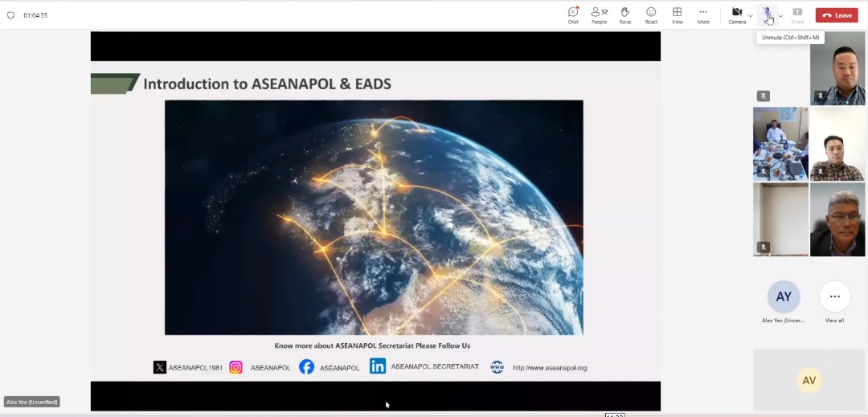This screenshot has width=868, height=417.
Task: Click the gray-haired participant's video tile
Action: pyautogui.click(x=837, y=219)
